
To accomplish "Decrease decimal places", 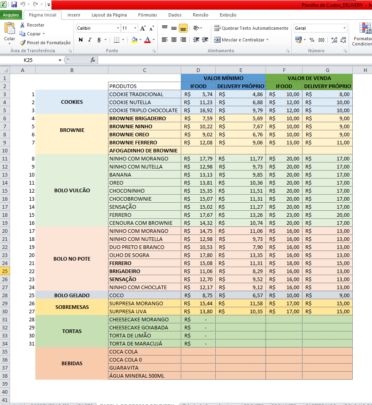I will [343, 40].
